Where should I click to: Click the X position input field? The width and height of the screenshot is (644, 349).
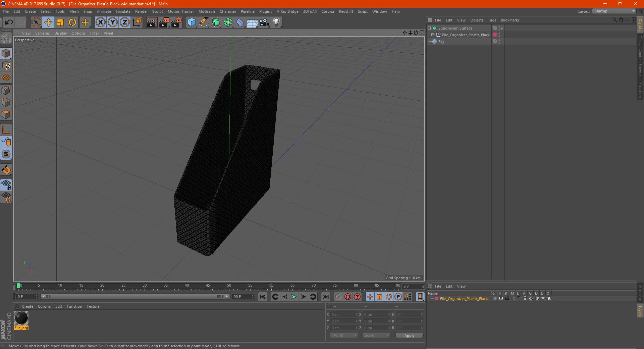click(x=344, y=314)
